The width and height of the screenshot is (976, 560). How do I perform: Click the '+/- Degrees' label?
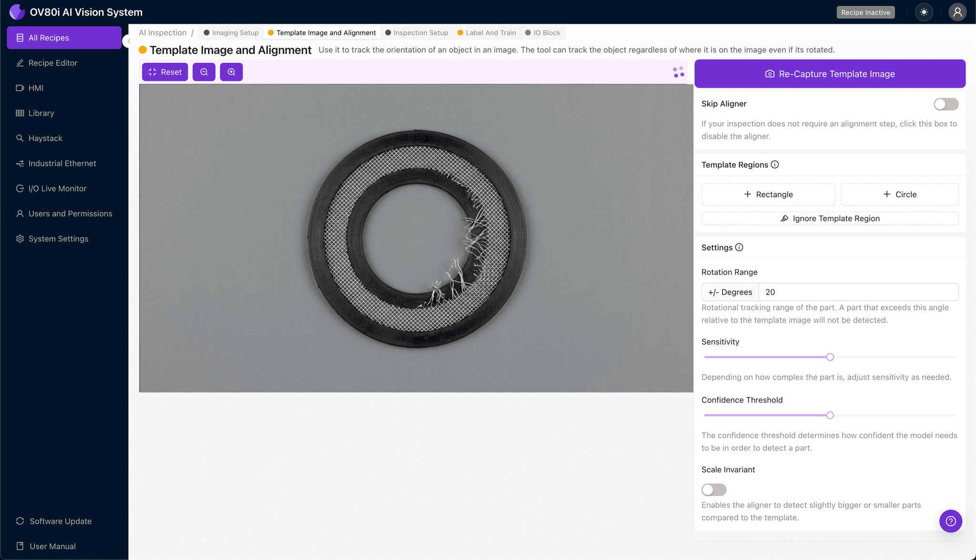(x=730, y=292)
